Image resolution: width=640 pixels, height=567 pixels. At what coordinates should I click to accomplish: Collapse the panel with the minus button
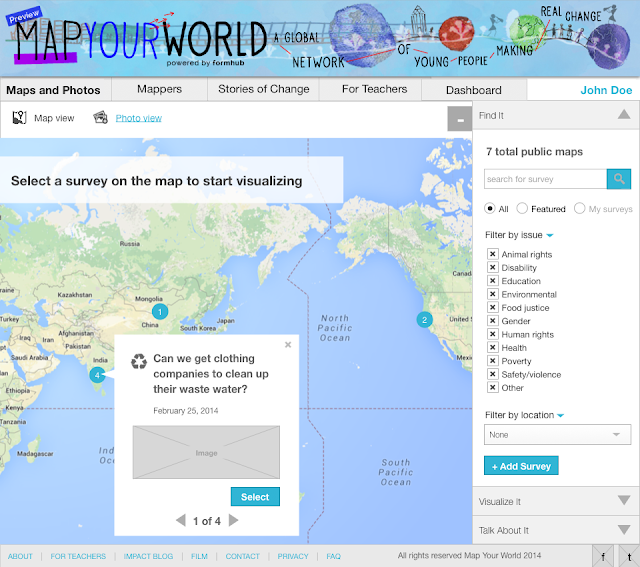[x=460, y=119]
